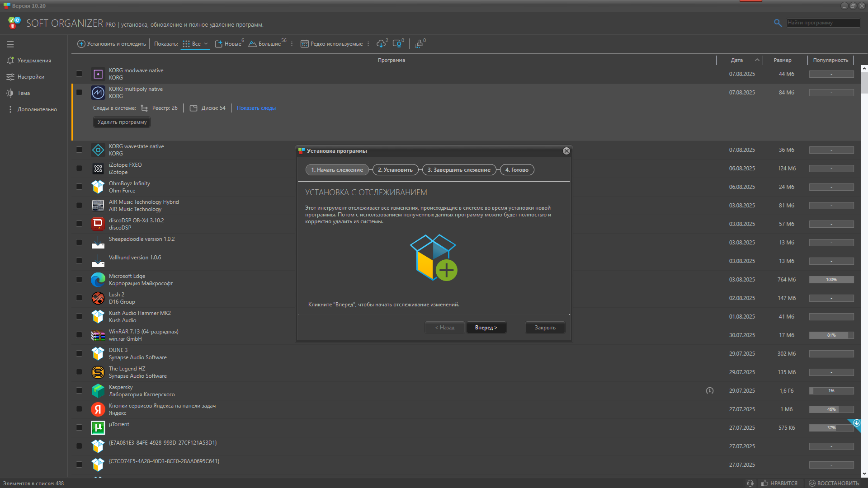
Task: Toggle sort arrow on Дата column
Action: [757, 60]
